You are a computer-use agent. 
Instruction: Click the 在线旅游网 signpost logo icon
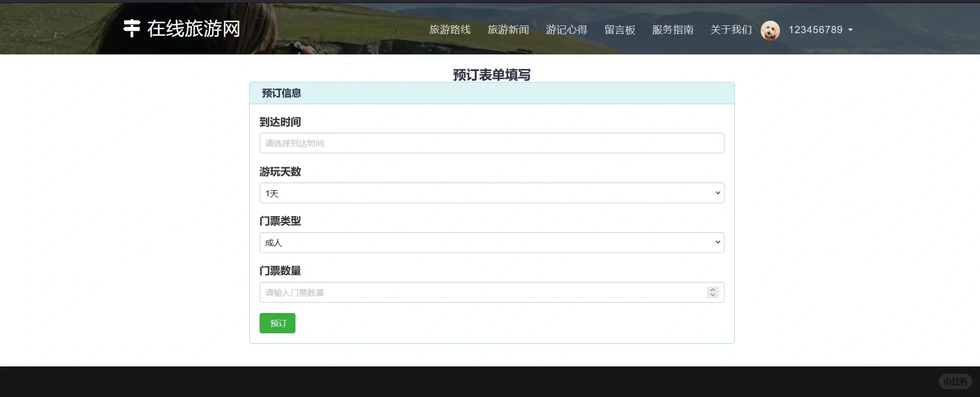click(132, 29)
